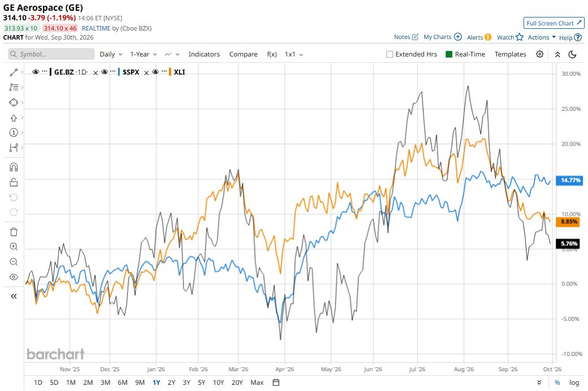Select the 6M time range tab

tap(123, 383)
